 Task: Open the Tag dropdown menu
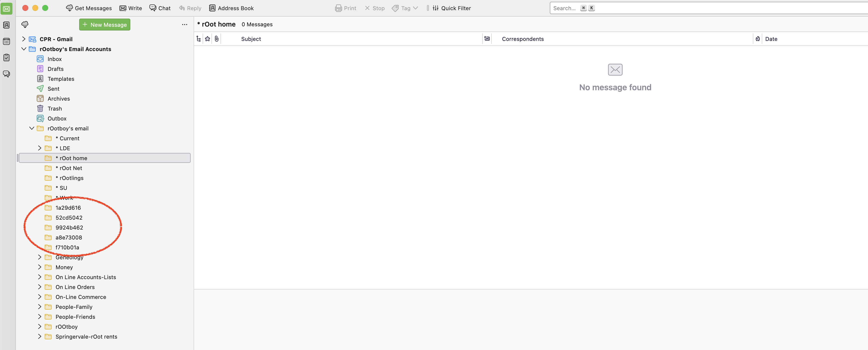coord(405,8)
